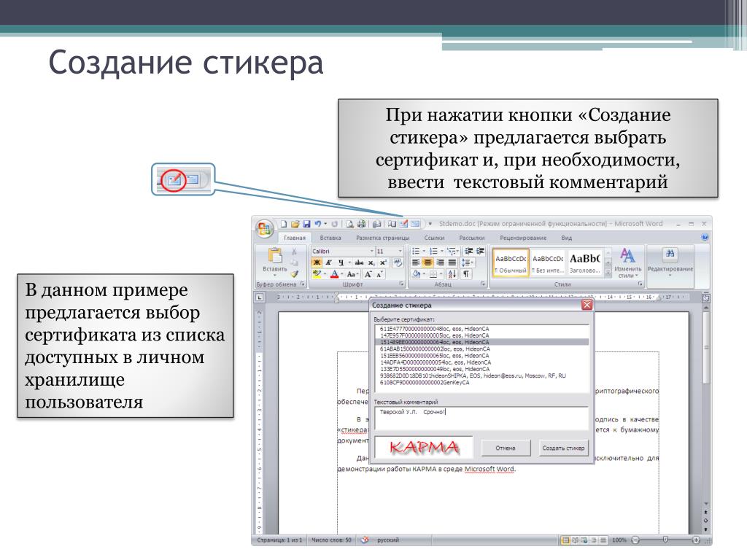The image size is (747, 560).
Task: Undo last action with the blue arrow icon
Action: click(x=318, y=224)
